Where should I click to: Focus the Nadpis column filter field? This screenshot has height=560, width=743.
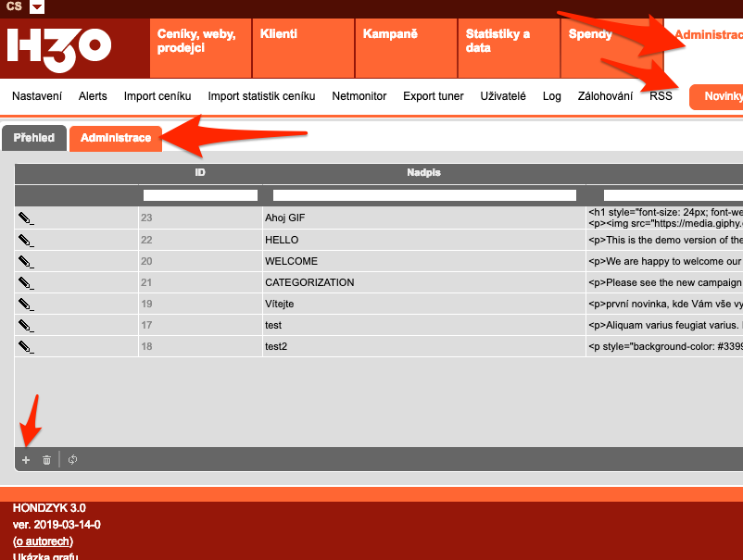pyautogui.click(x=424, y=195)
